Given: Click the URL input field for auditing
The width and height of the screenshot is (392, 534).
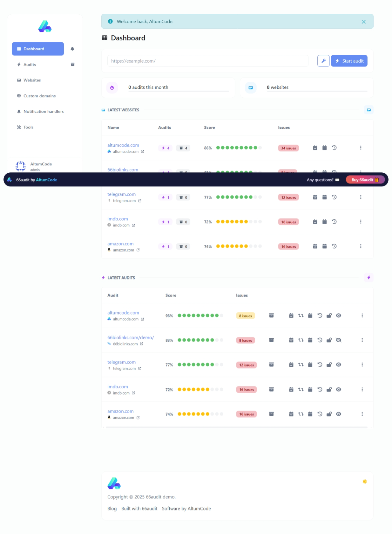Looking at the screenshot, I should [x=208, y=61].
